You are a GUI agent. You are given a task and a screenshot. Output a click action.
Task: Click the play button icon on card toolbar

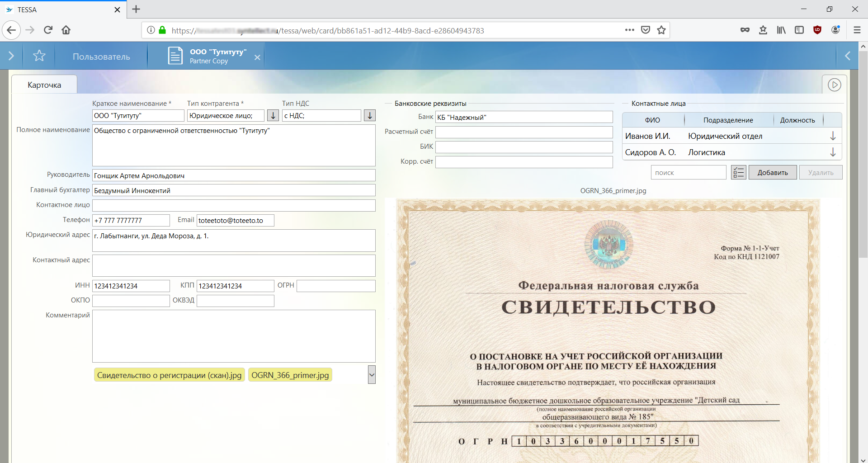pos(834,85)
